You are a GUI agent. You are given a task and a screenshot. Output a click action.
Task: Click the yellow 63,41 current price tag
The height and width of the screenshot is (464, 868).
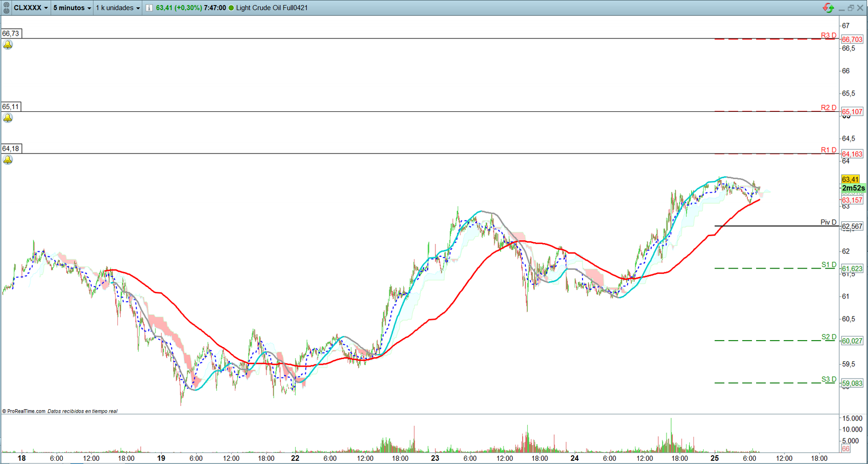coord(850,180)
